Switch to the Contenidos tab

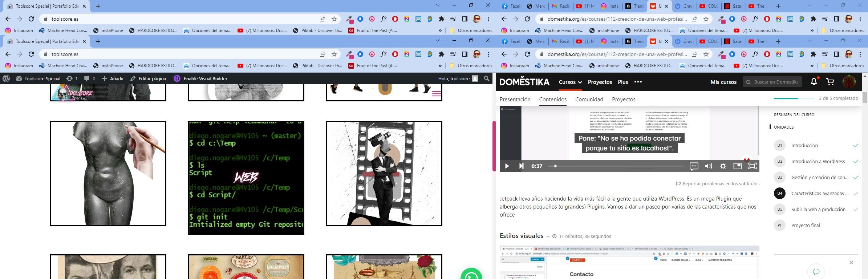553,100
